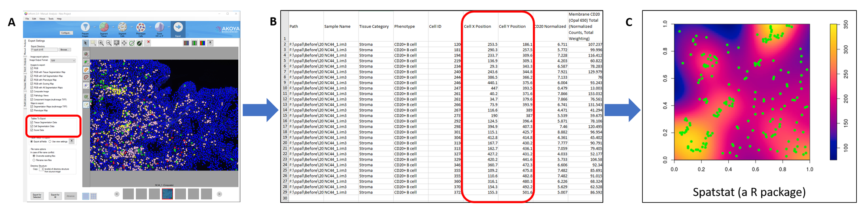Click the red X delete tool
This screenshot has width=868, height=214.
pyautogui.click(x=148, y=43)
